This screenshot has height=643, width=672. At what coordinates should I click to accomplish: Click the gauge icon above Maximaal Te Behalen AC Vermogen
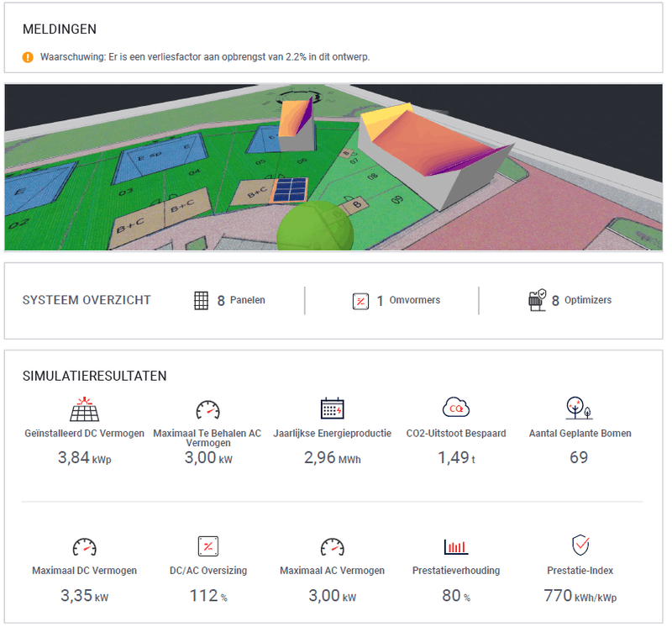[x=207, y=409]
